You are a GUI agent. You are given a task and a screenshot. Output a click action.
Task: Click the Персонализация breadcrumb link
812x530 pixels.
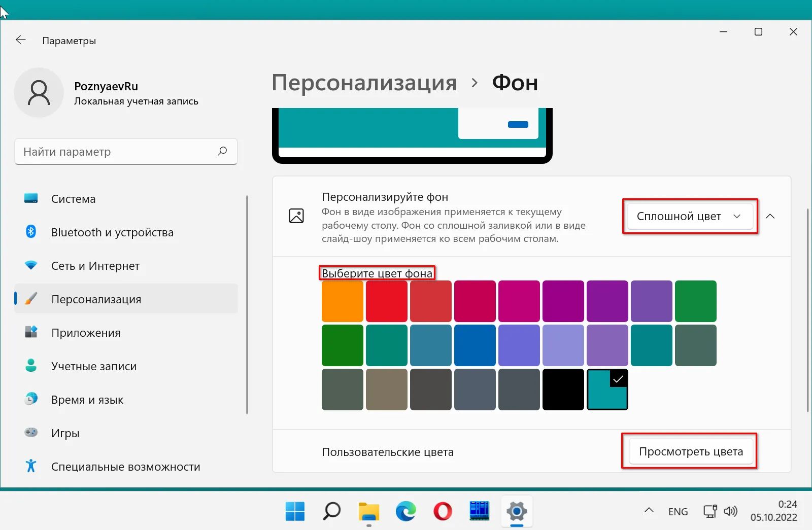tap(364, 83)
